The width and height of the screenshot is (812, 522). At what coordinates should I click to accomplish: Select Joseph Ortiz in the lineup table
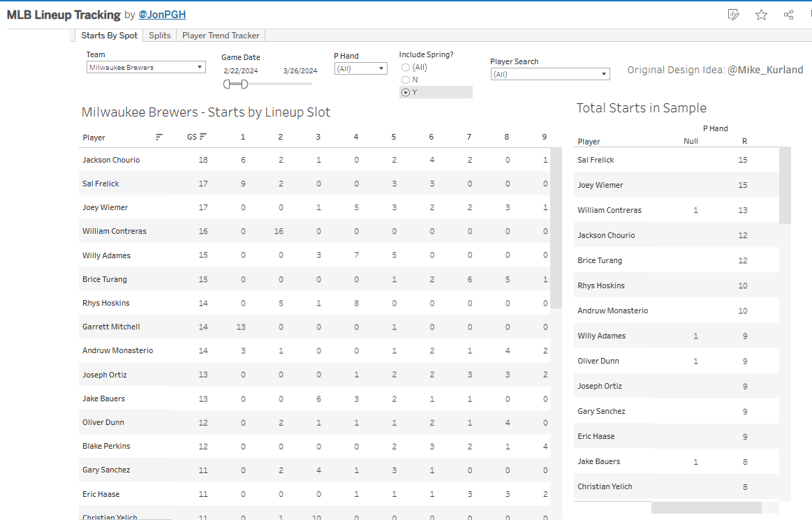[x=105, y=375]
